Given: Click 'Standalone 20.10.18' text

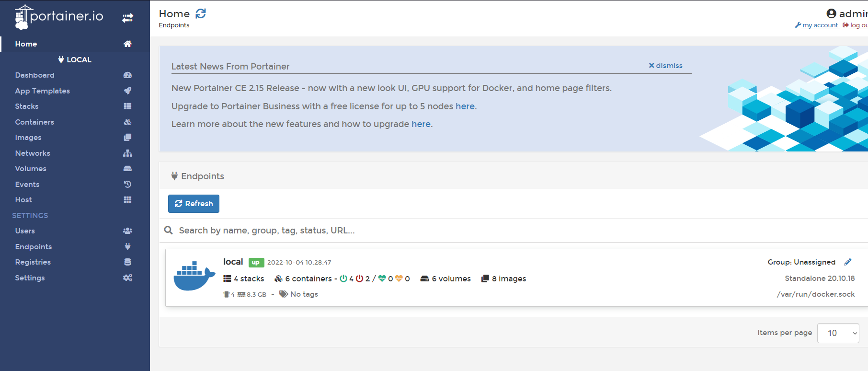Looking at the screenshot, I should pyautogui.click(x=820, y=278).
